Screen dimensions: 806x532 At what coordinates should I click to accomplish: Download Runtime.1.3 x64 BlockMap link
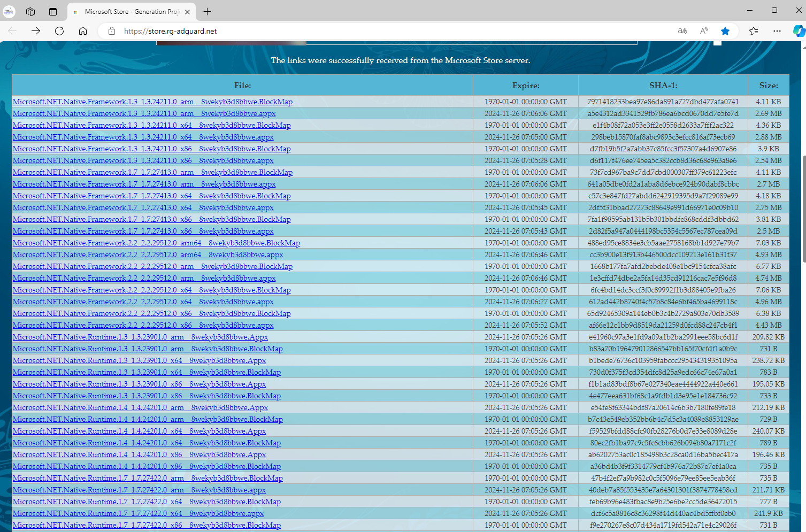[x=147, y=372]
